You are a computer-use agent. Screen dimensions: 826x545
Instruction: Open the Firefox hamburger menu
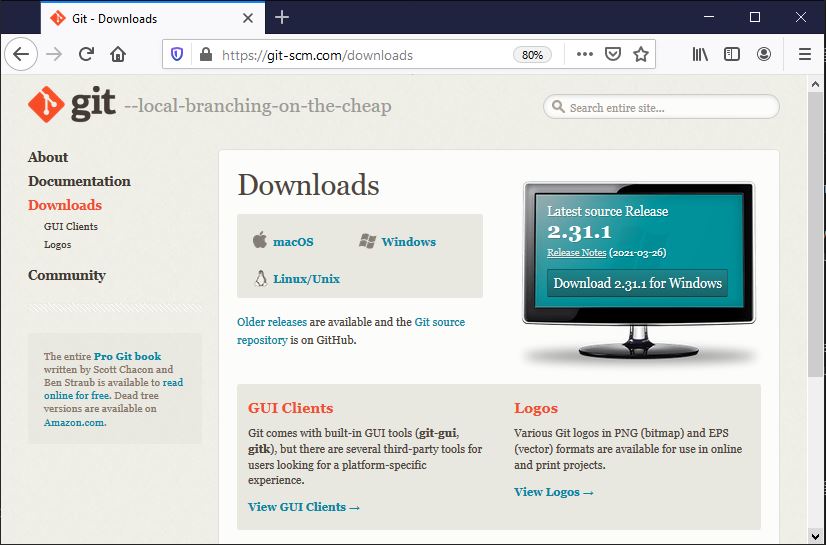804,54
